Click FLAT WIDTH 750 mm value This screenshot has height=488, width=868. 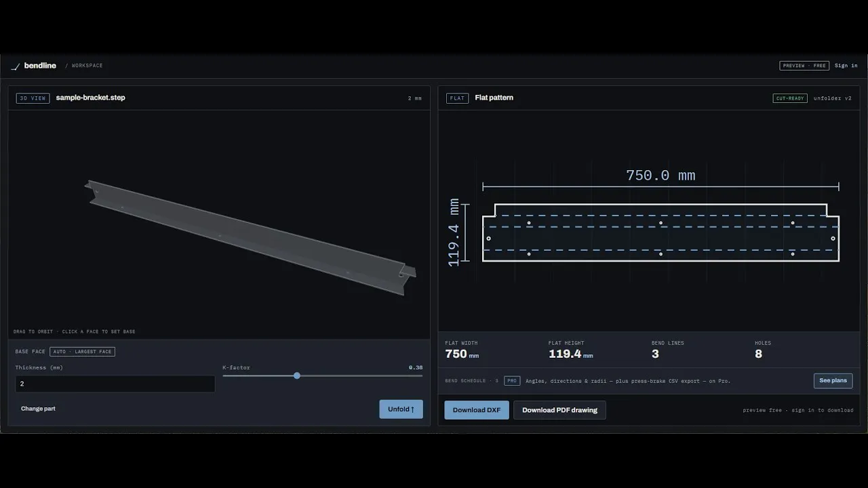tap(462, 354)
